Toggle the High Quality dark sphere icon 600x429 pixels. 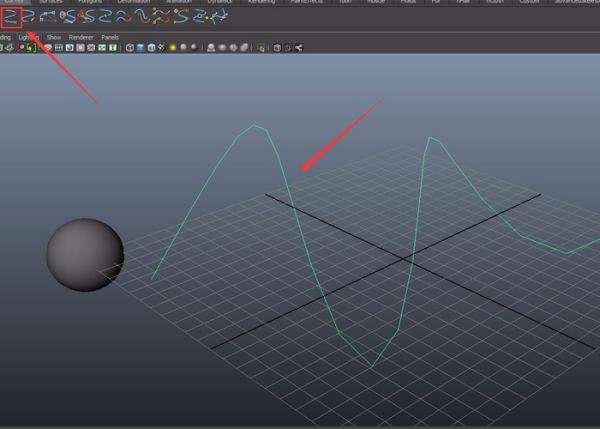coord(194,47)
